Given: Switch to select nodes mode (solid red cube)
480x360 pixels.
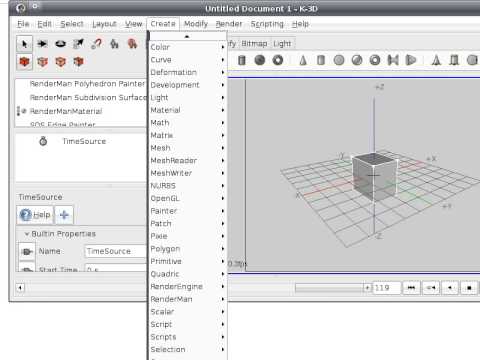Looking at the screenshot, I should coord(24,62).
